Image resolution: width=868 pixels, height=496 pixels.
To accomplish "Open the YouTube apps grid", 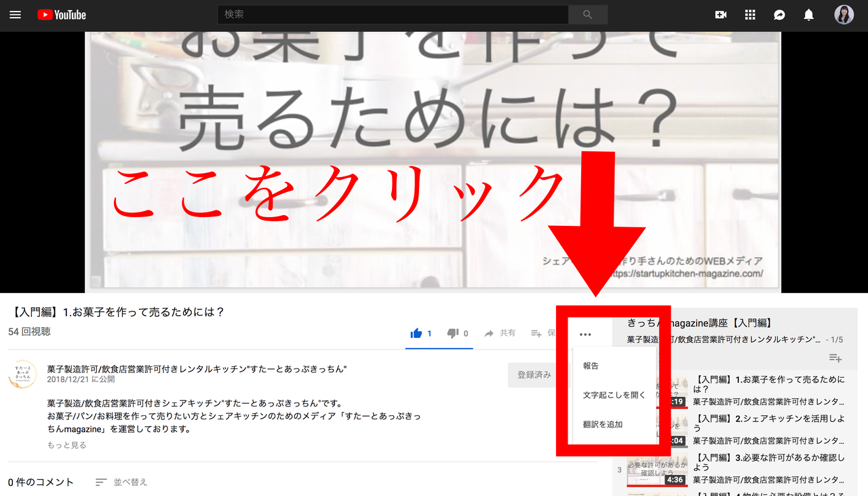I will [x=750, y=15].
